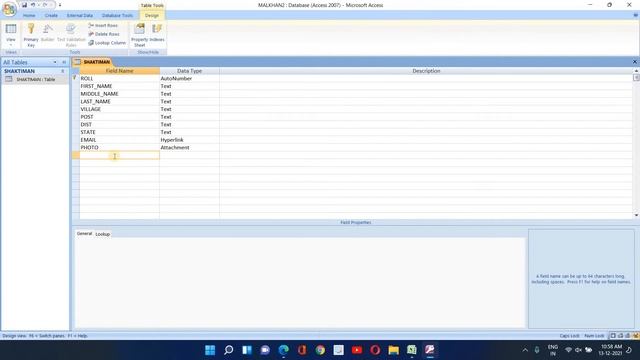640x360 pixels.
Task: Close the SHAKTIMAN table design tab
Action: pos(635,62)
